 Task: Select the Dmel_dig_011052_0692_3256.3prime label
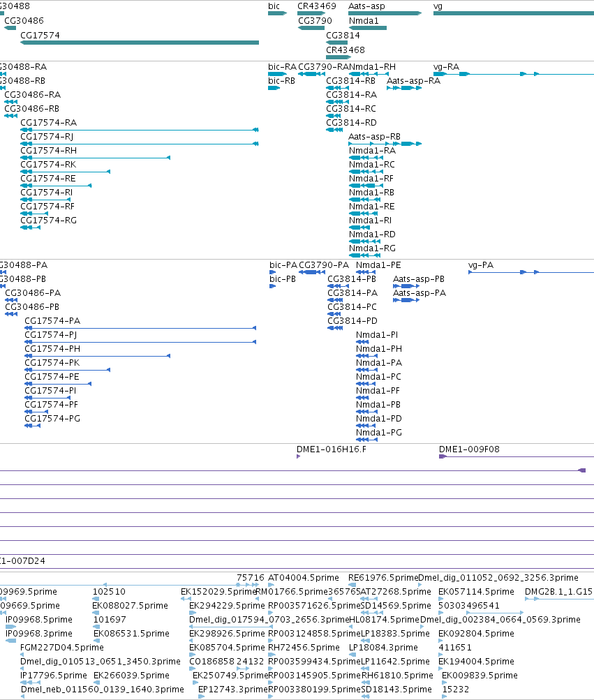tap(498, 578)
